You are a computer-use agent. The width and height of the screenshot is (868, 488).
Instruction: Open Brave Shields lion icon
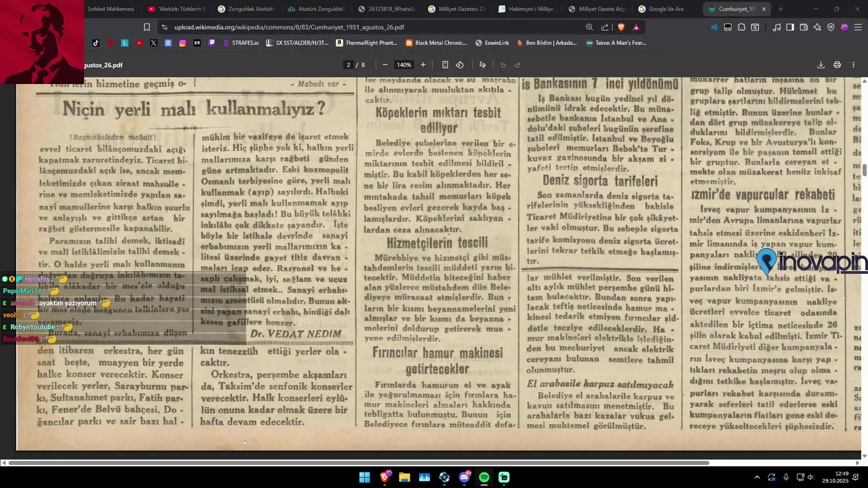pos(620,27)
